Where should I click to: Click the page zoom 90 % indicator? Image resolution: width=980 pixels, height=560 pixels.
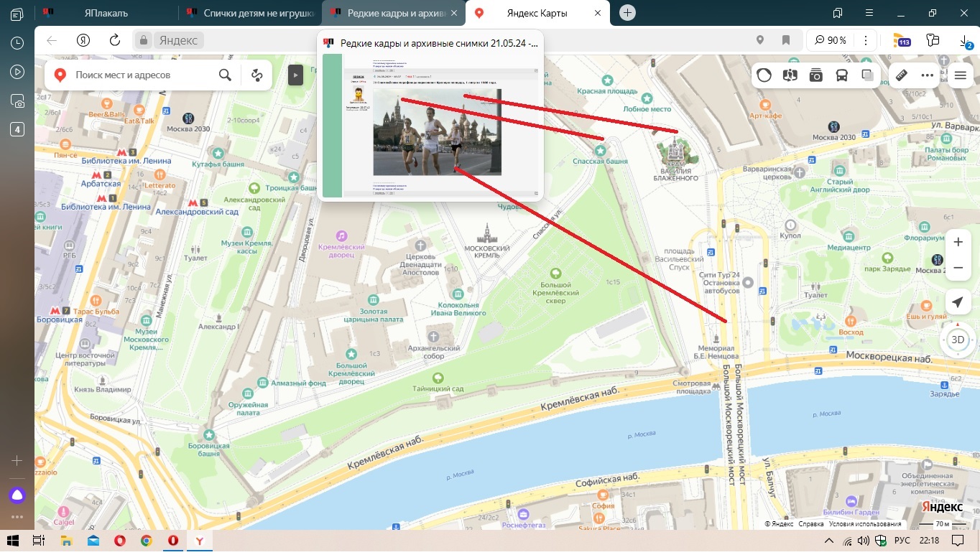(830, 40)
